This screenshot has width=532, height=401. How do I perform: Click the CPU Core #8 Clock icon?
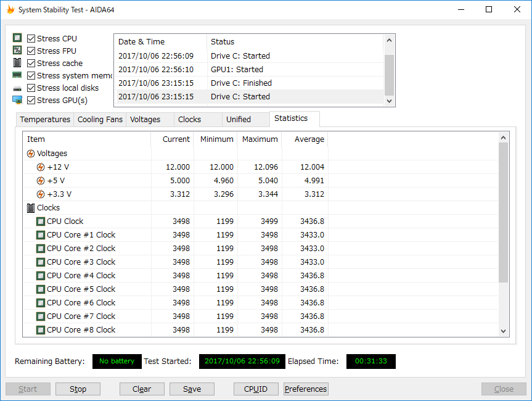40,329
